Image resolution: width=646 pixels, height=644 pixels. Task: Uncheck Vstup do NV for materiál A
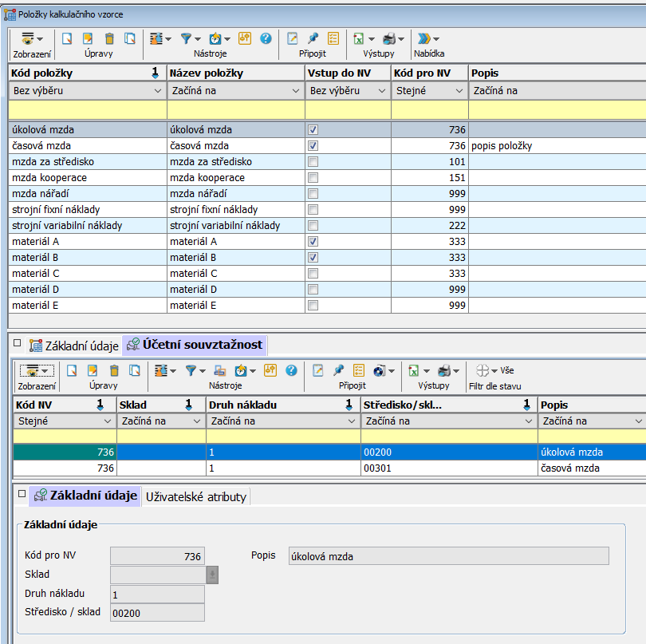(x=313, y=242)
